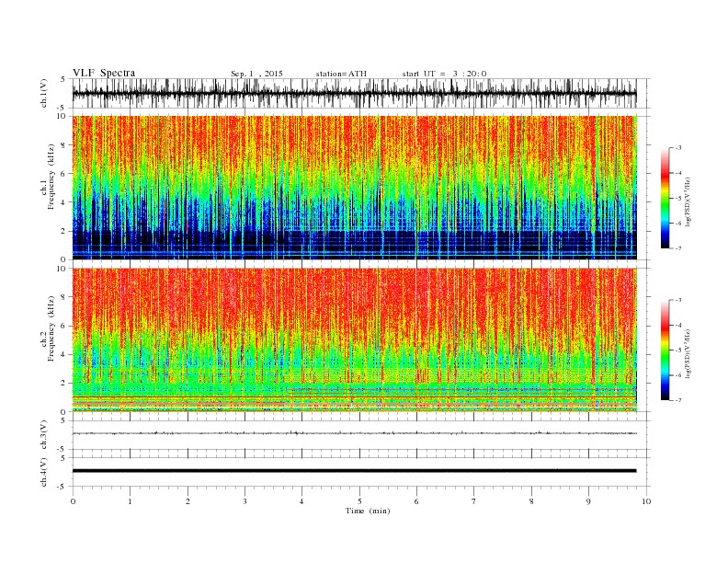This screenshot has width=728, height=563.
Task: Select the date text "Sep. 1, 2015"
Action: (x=256, y=74)
